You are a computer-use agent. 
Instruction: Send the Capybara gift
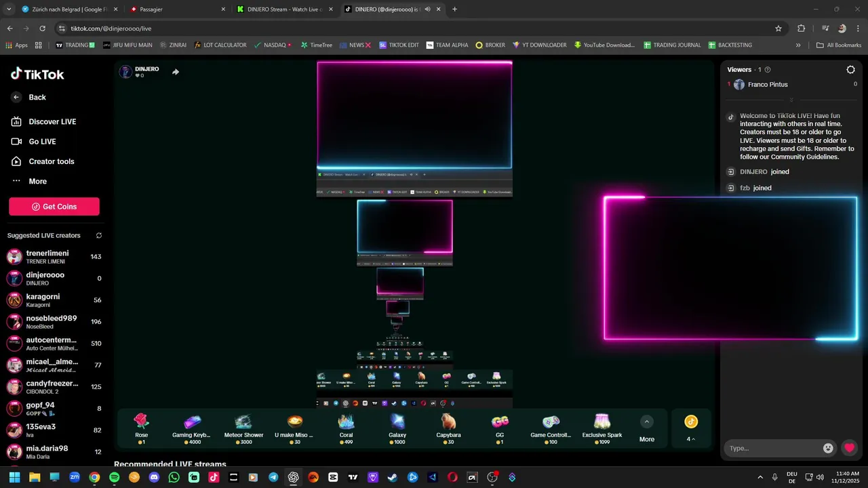click(448, 428)
